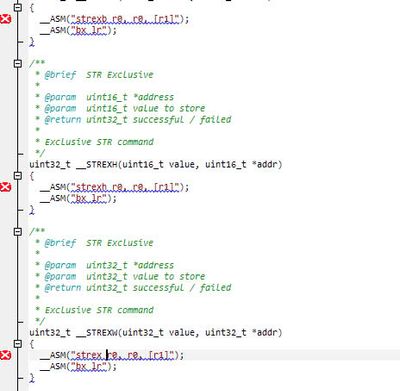Click '@brief STR Exclusive' above __STREXH
Screen dimensions: 400x391
pos(99,75)
